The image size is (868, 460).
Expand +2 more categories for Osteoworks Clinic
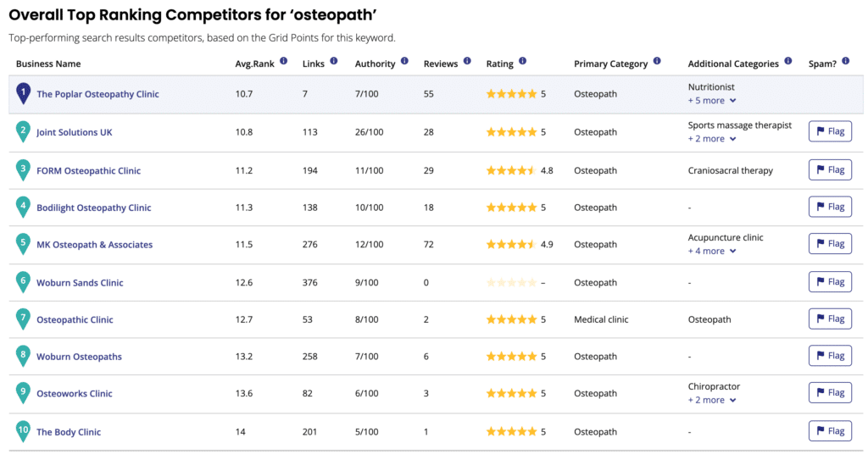(x=712, y=400)
